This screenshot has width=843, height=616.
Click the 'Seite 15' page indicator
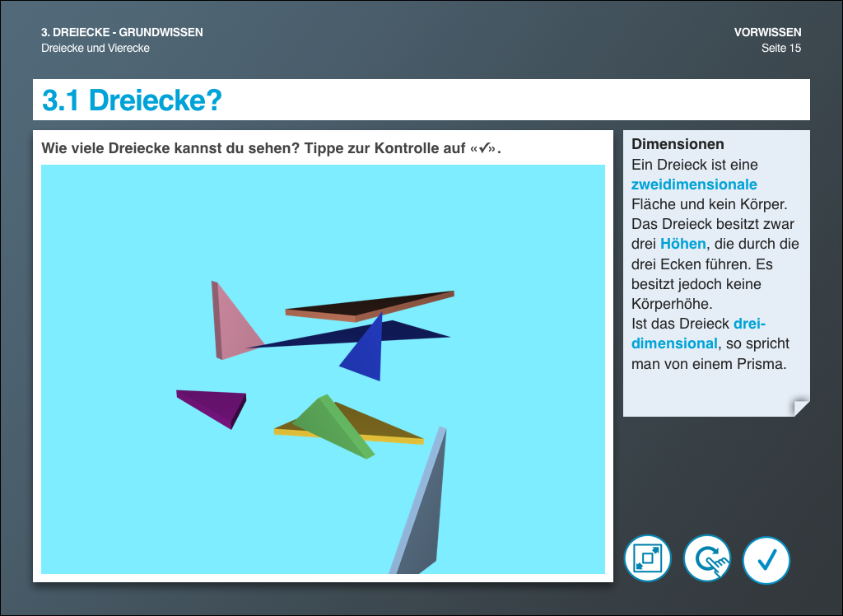pos(780,49)
